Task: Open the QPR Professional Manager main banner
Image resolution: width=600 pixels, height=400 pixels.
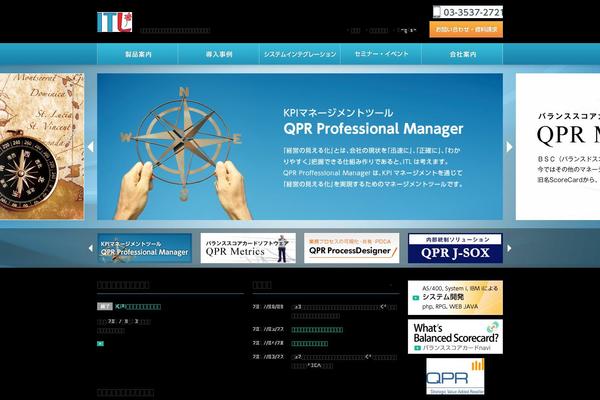Action: click(300, 147)
